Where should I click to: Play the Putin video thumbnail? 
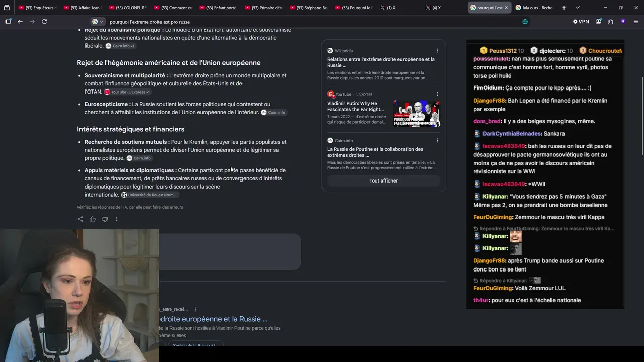click(417, 114)
